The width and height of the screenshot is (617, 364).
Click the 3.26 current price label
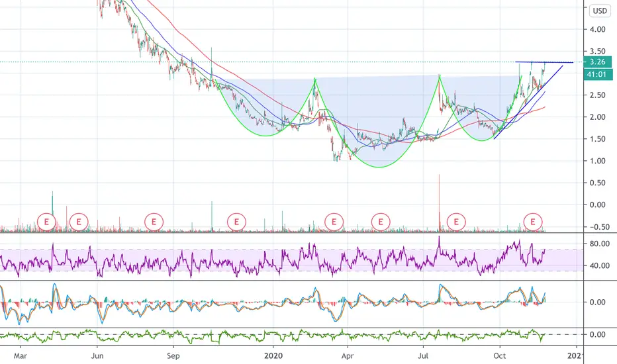598,62
